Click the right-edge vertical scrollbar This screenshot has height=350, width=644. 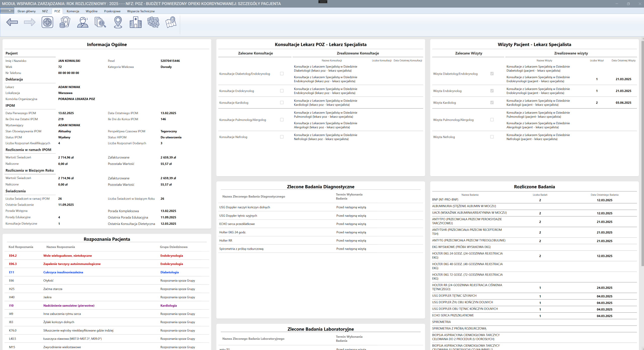pyautogui.click(x=642, y=153)
